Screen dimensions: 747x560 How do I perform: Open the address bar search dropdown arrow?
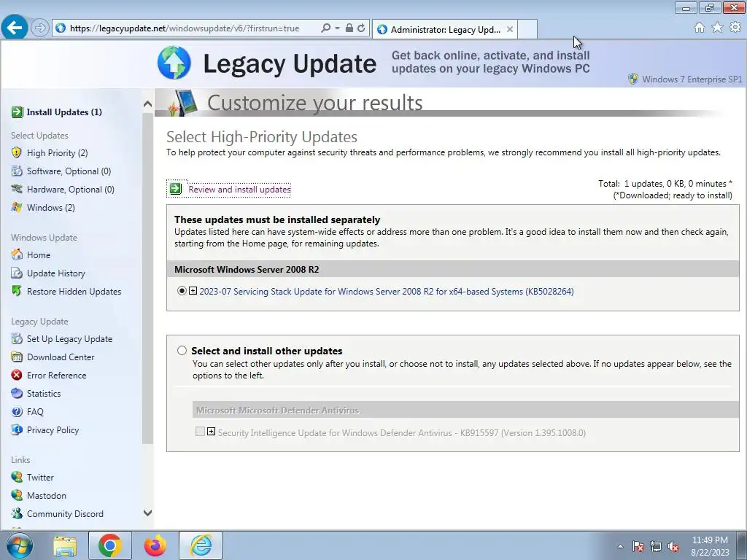(x=337, y=28)
